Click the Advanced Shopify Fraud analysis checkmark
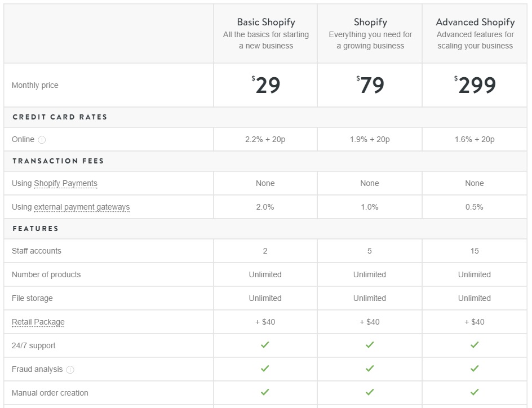532x408 pixels. [x=475, y=369]
